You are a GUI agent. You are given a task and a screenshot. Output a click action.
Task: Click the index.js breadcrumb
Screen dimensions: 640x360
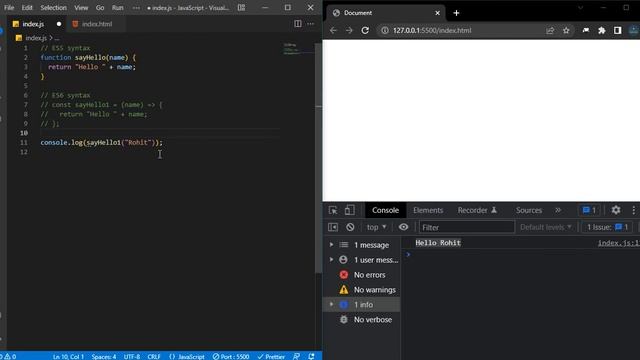tap(36, 38)
